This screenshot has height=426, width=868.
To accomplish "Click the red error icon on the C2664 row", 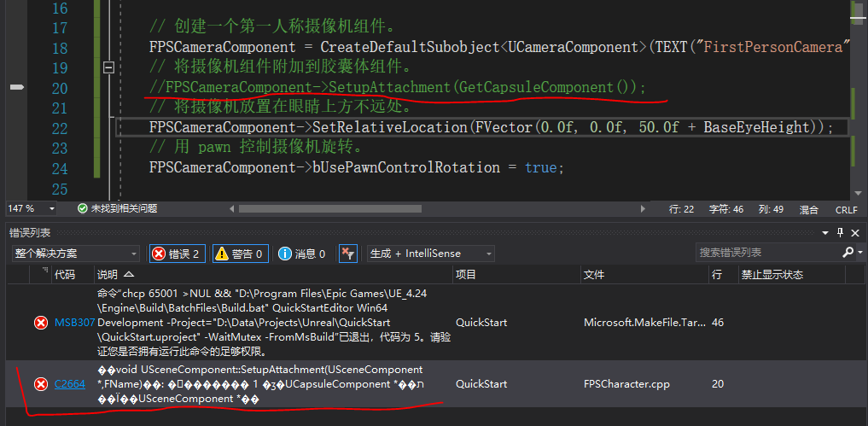I will click(41, 384).
